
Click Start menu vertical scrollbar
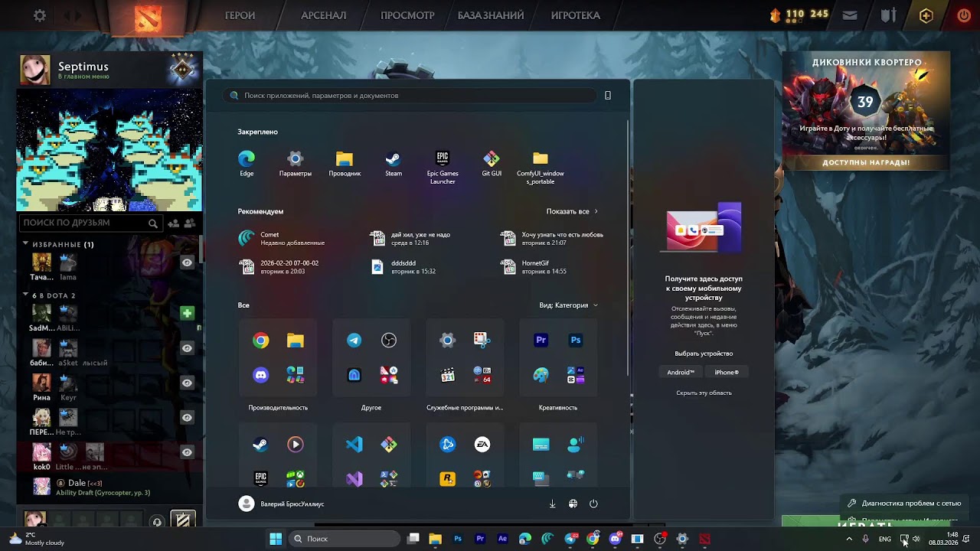pyautogui.click(x=627, y=249)
